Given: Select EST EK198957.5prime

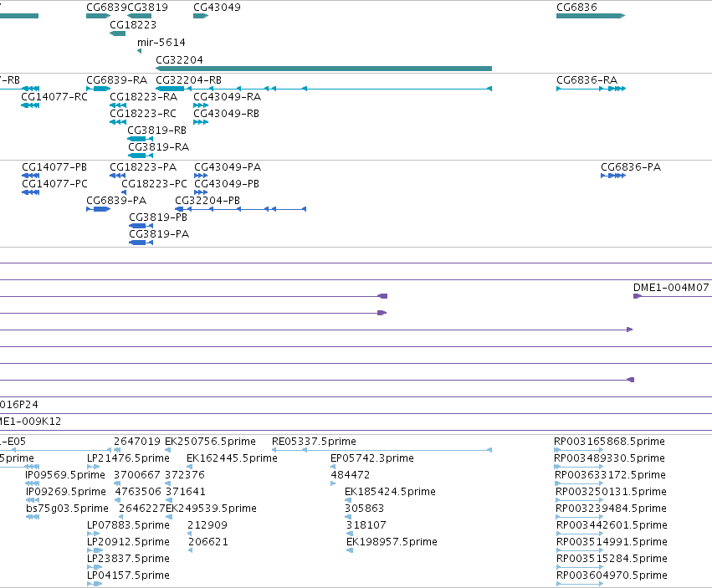Looking at the screenshot, I should point(392,542).
